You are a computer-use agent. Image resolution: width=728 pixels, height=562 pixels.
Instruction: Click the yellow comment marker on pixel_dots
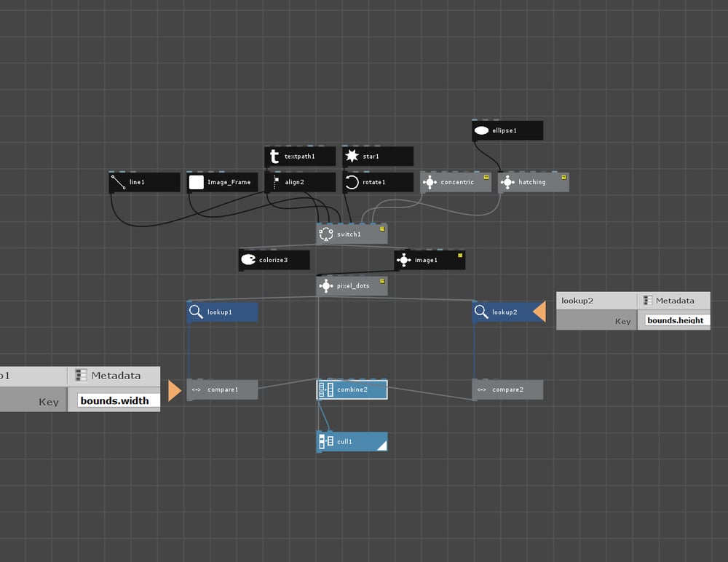click(383, 281)
